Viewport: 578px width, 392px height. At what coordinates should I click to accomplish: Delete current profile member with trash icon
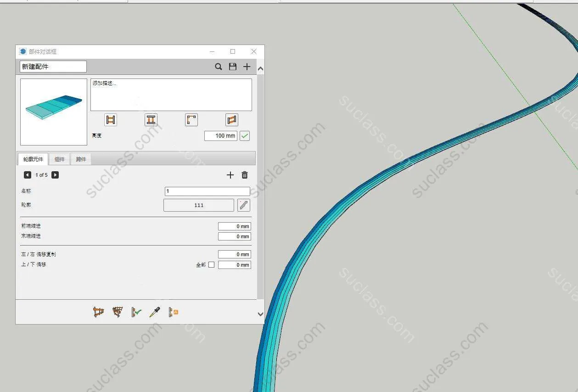[245, 175]
